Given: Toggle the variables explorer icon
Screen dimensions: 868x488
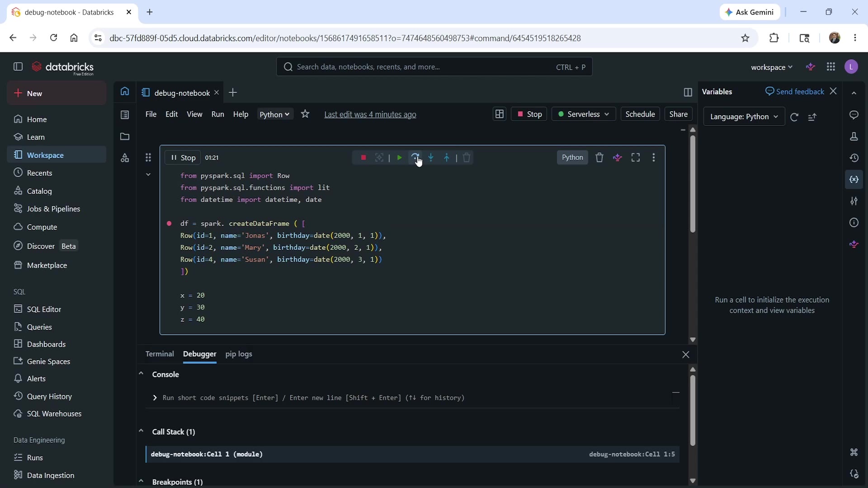Looking at the screenshot, I should coord(854,180).
